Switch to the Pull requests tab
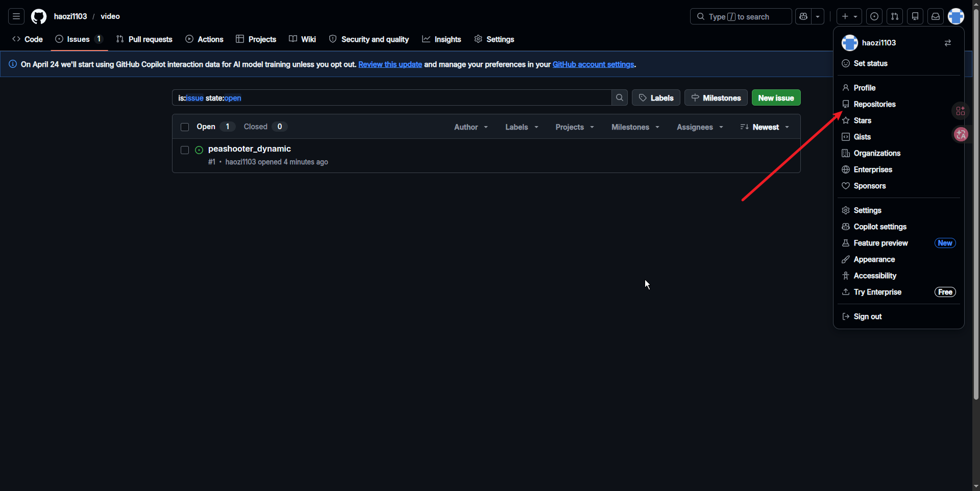 pyautogui.click(x=144, y=39)
